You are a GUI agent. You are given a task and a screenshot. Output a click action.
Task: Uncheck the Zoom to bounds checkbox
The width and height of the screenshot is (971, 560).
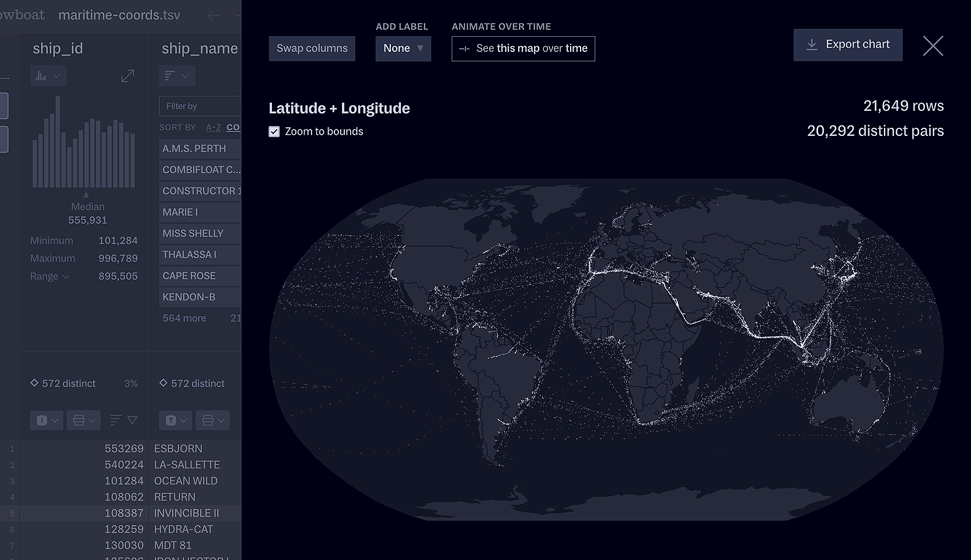click(274, 131)
